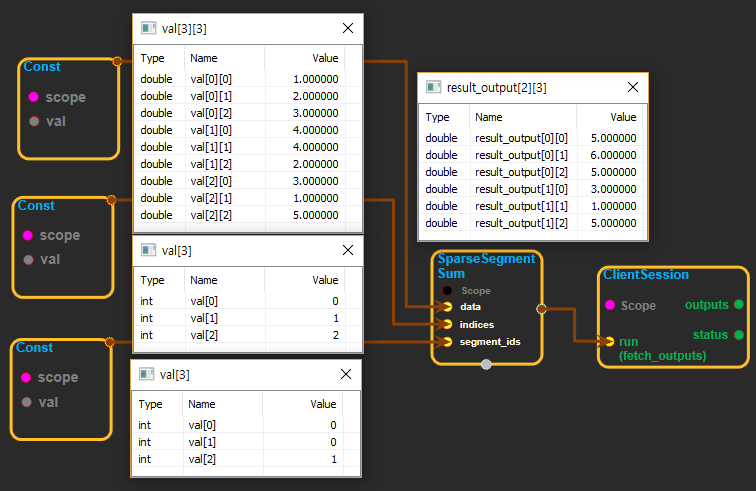
Task: Click the SparseSegmentSum indices input port
Action: 447,325
